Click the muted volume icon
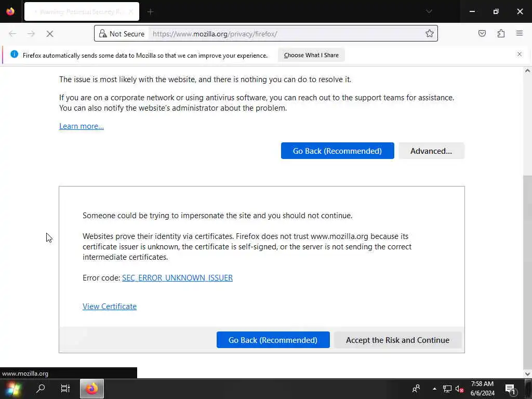Screen dimensions: 532x399 point(459,389)
